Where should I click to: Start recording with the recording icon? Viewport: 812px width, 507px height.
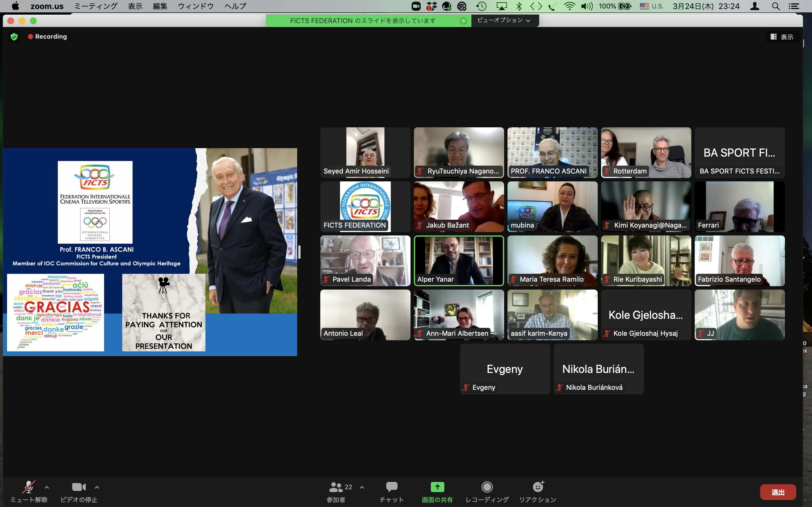point(487,487)
